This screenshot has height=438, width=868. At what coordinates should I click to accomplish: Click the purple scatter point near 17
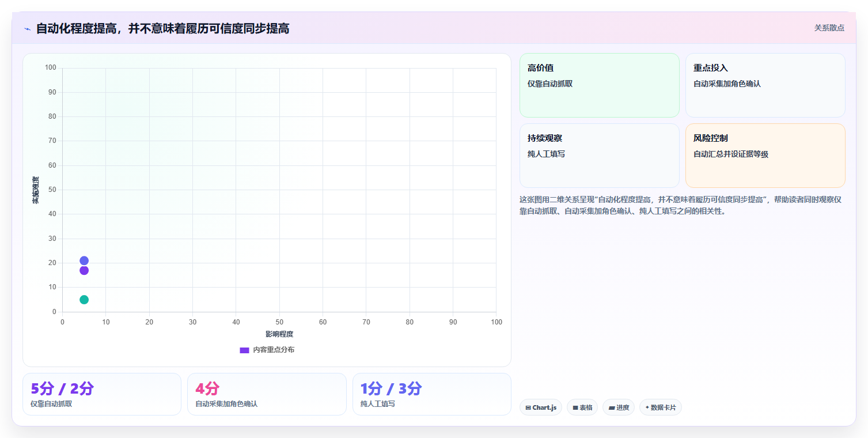84,270
